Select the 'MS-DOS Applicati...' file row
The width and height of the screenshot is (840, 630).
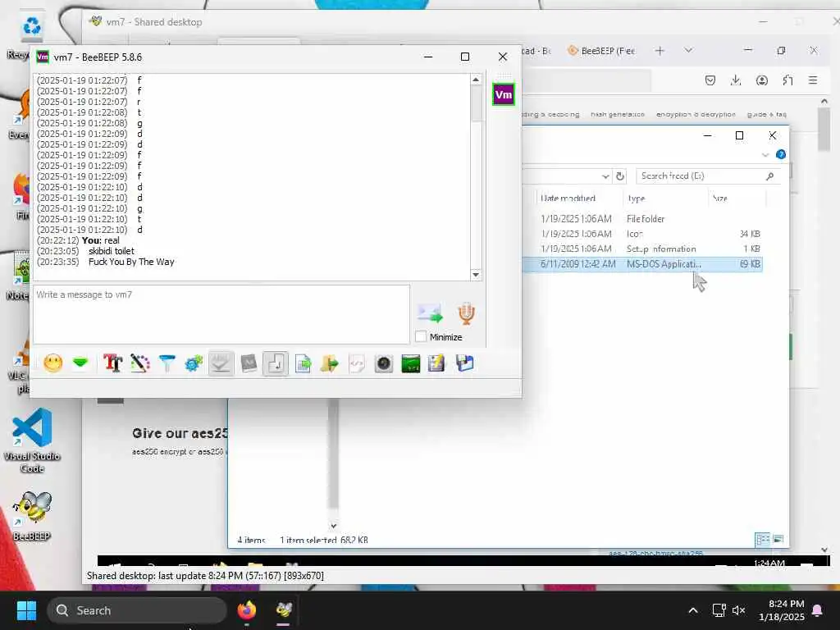point(641,264)
